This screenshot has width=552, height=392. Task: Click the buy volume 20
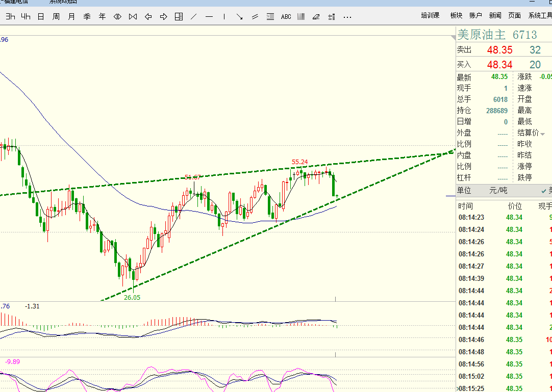(535, 65)
